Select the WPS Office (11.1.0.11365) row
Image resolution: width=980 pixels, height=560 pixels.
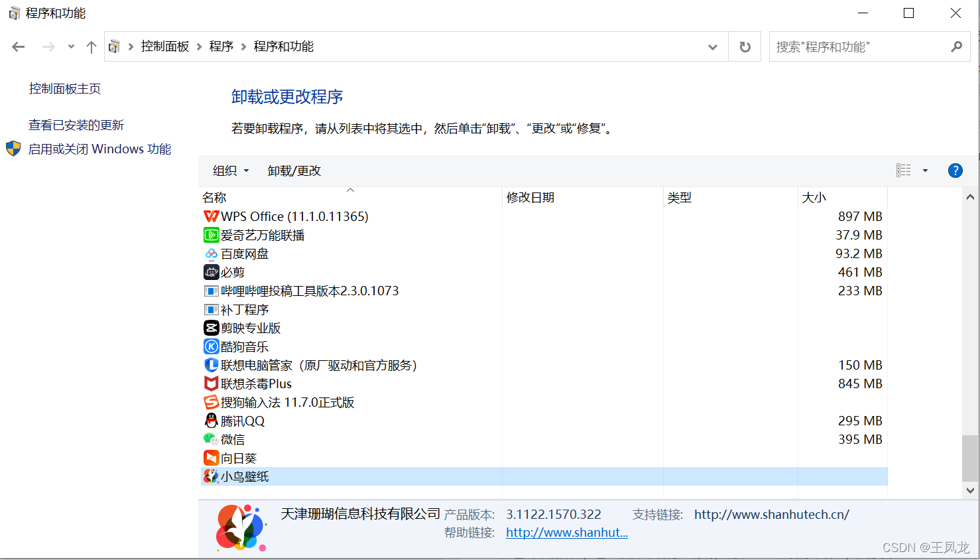(544, 216)
